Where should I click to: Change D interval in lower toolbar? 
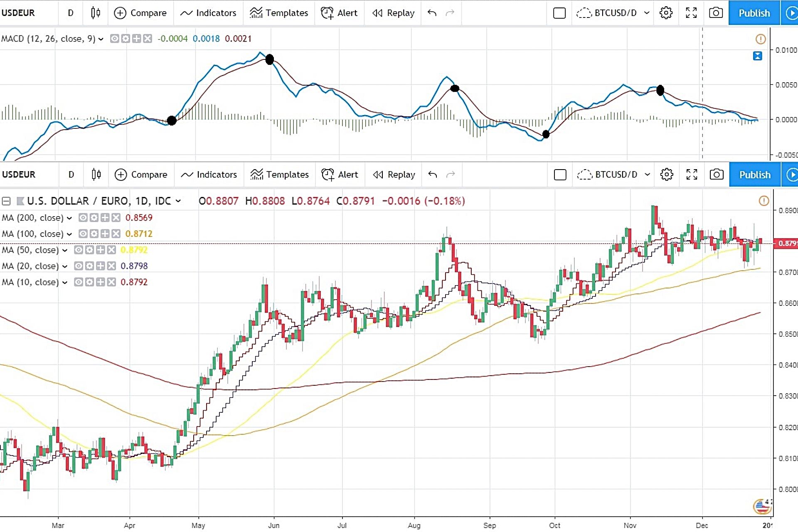[71, 175]
